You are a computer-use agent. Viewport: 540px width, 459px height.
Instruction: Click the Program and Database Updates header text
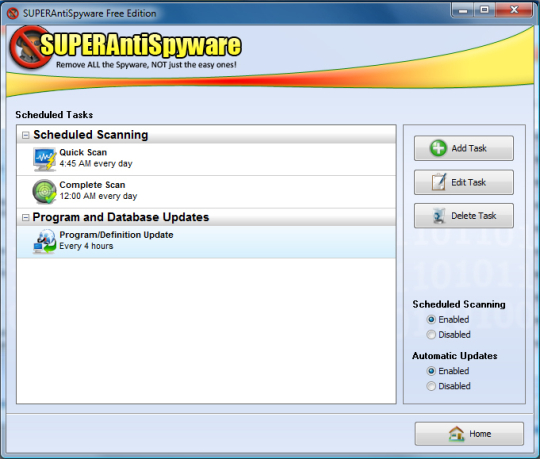point(121,217)
